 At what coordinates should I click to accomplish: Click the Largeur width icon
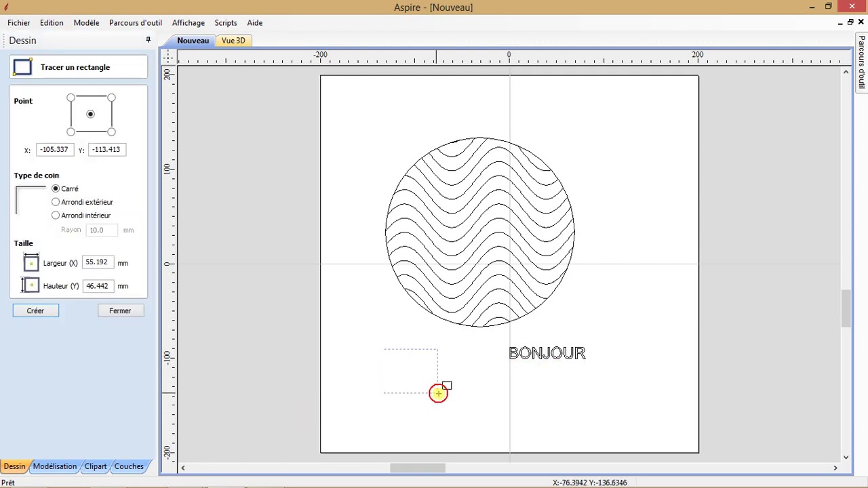31,263
